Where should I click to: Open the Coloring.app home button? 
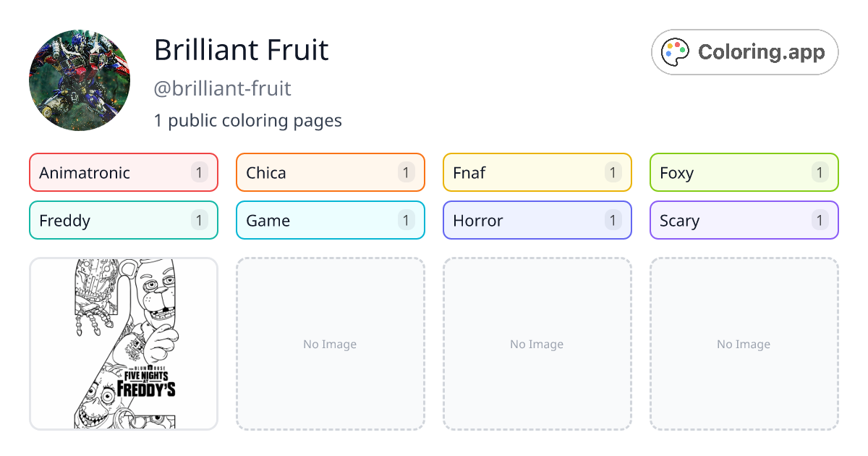click(x=744, y=51)
